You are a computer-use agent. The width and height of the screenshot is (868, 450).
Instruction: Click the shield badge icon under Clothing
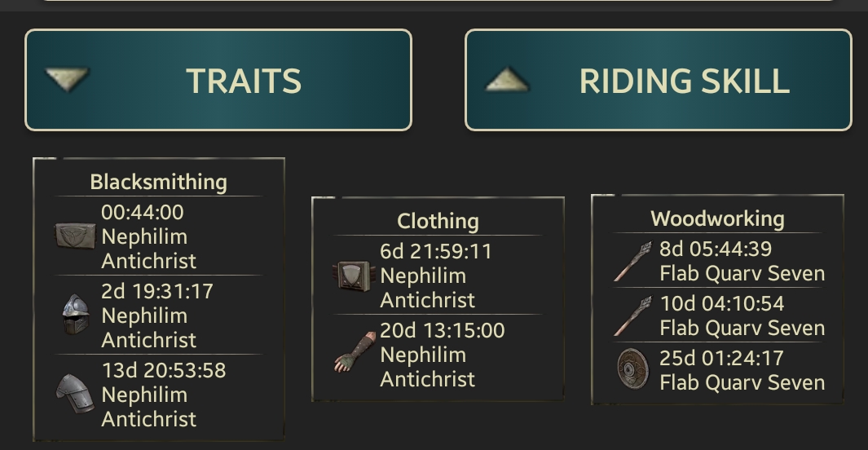pos(355,275)
